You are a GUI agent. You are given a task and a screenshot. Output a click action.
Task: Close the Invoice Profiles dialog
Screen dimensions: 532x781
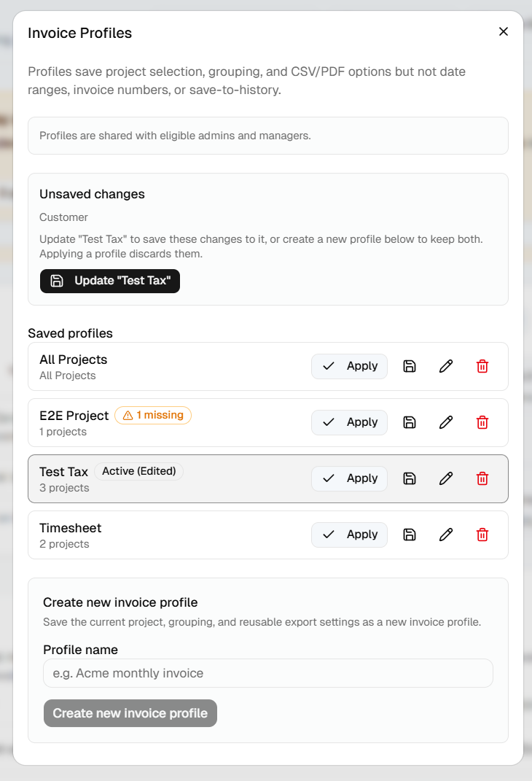504,32
